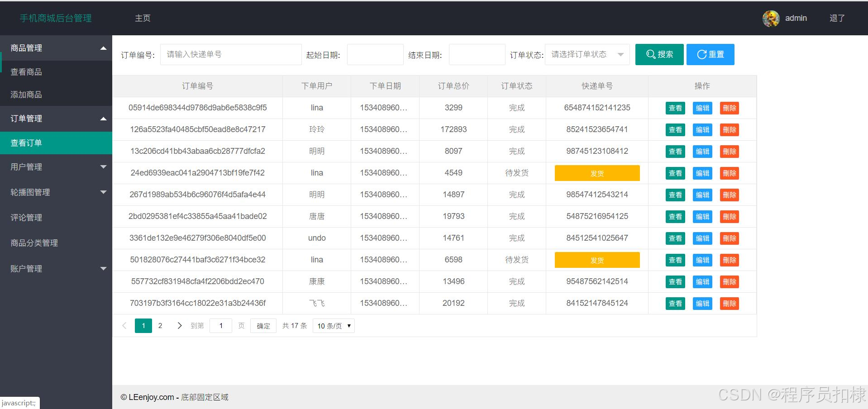Image resolution: width=868 pixels, height=409 pixels.
Task: Click 查看订单 in the 订单管理 menu
Action: click(x=26, y=143)
